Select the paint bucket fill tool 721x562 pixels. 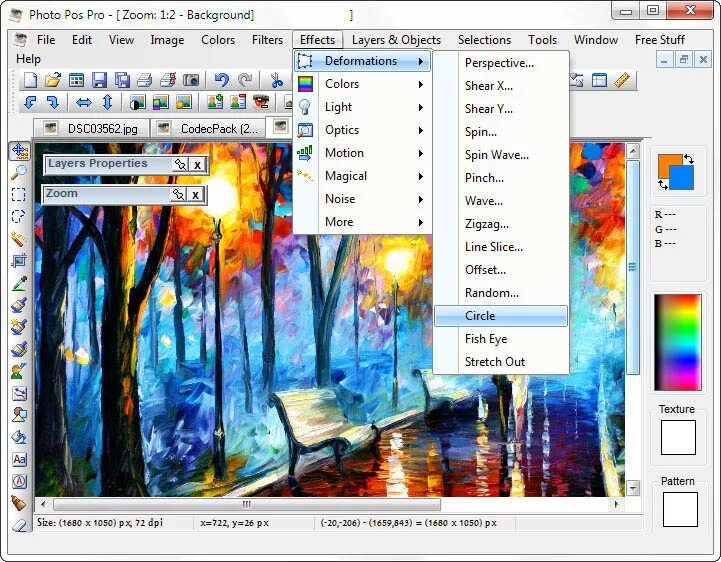click(x=18, y=437)
